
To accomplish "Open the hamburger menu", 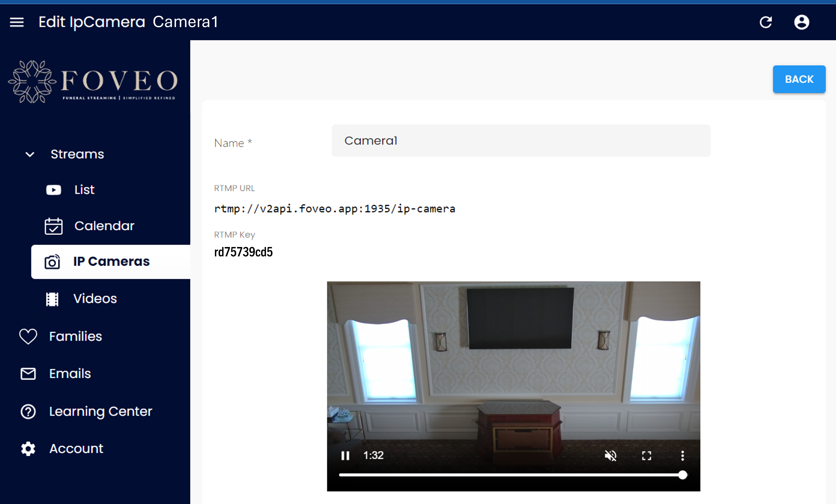I will click(16, 22).
